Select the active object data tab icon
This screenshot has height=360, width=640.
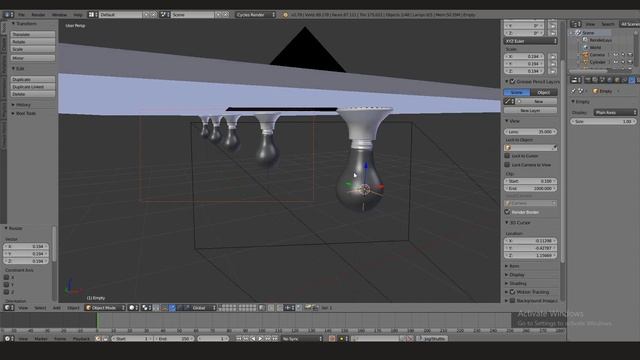(632, 80)
